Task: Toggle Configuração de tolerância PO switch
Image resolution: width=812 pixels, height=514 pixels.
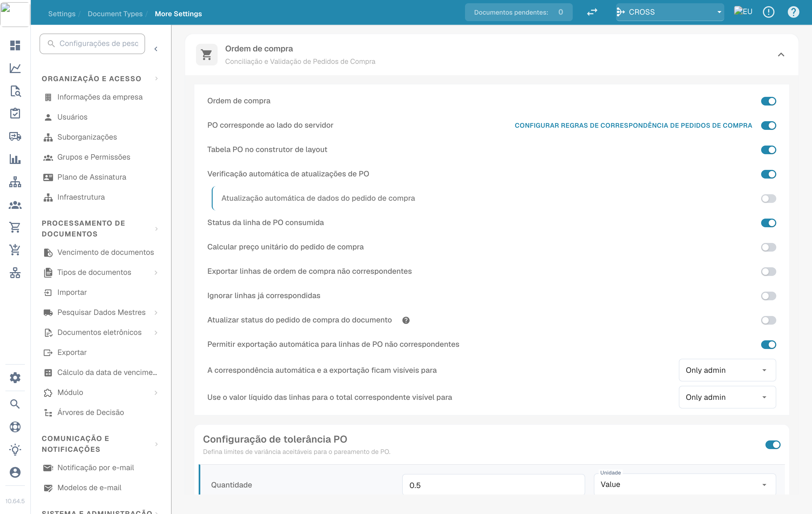Action: [773, 444]
